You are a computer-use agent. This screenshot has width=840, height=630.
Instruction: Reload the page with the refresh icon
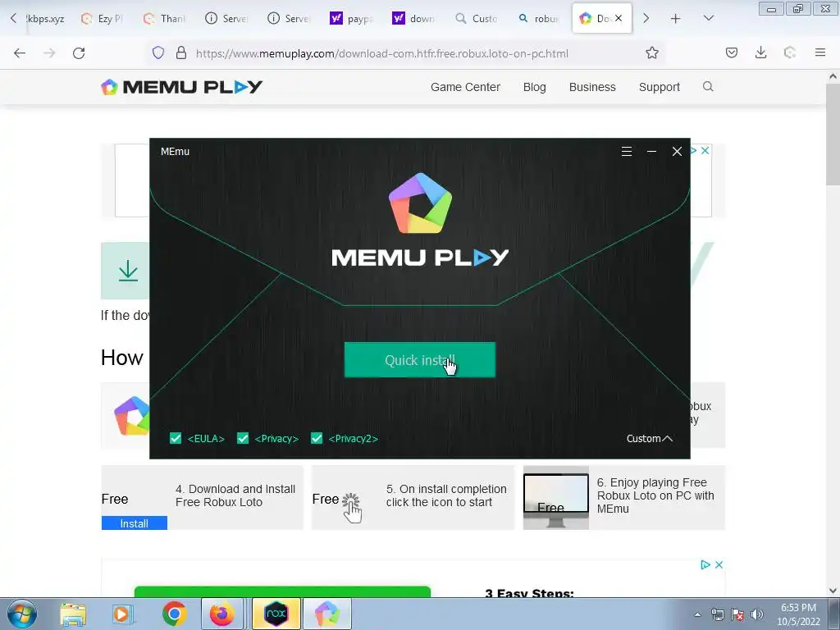pyautogui.click(x=79, y=53)
